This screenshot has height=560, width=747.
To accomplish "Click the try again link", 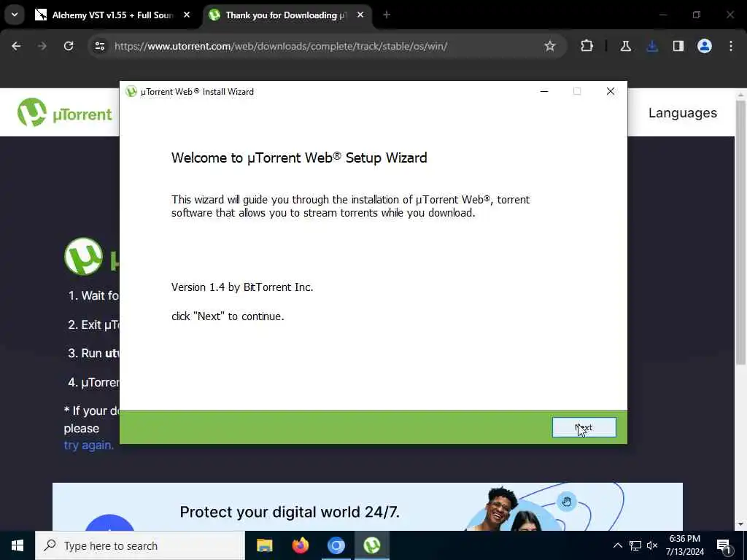I will [x=88, y=446].
